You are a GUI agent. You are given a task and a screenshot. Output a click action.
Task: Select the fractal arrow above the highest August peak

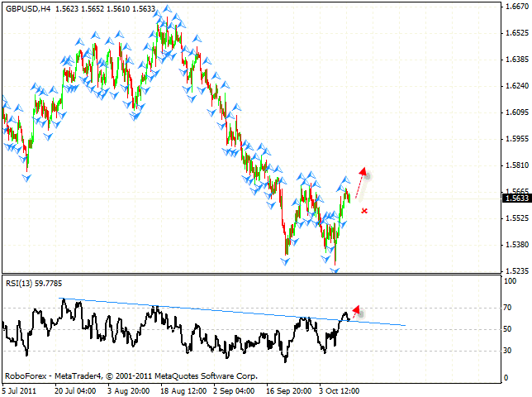point(167,9)
